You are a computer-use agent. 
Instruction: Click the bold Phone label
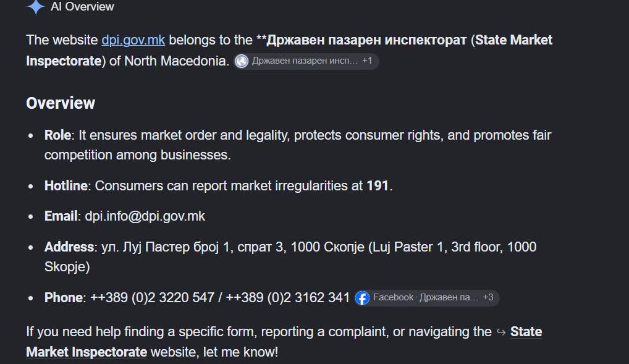pos(64,298)
